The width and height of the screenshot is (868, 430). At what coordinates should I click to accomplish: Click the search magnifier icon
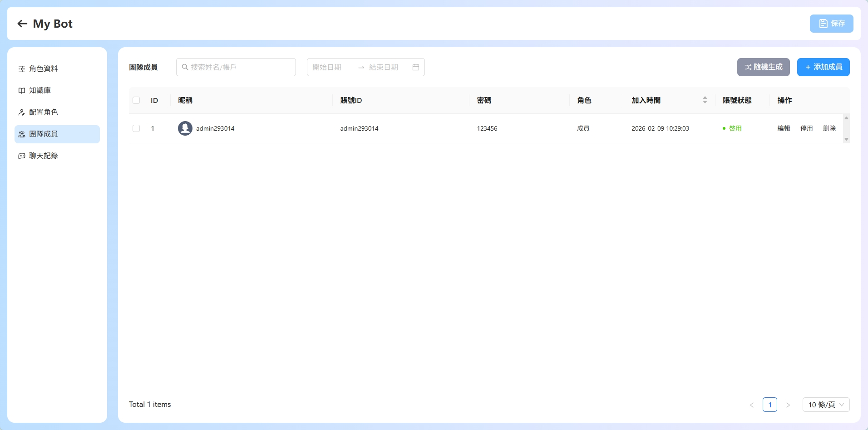(x=185, y=67)
